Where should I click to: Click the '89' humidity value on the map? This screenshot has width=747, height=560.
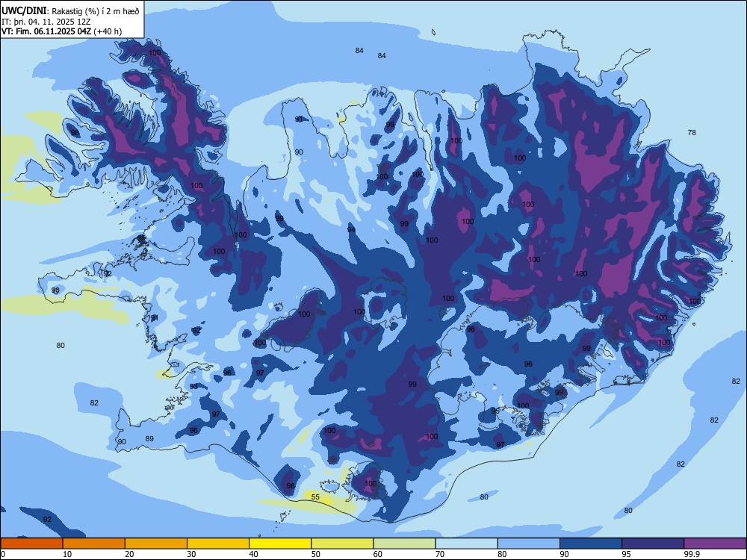coord(149,438)
